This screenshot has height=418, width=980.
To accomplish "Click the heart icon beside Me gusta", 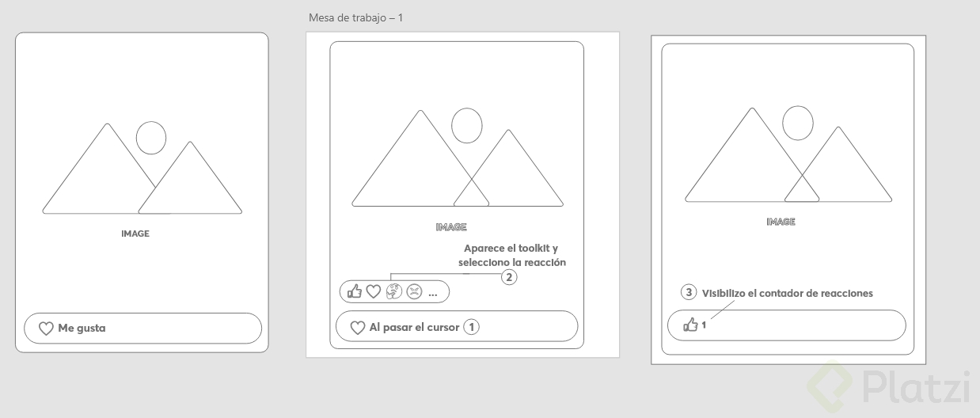I will [x=46, y=329].
